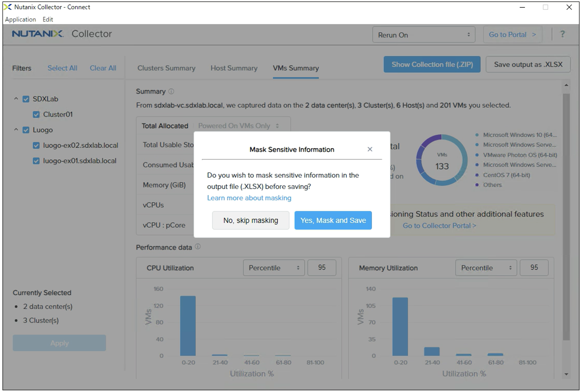Click Save output as .XLSX button
The image size is (582, 392).
tap(528, 64)
